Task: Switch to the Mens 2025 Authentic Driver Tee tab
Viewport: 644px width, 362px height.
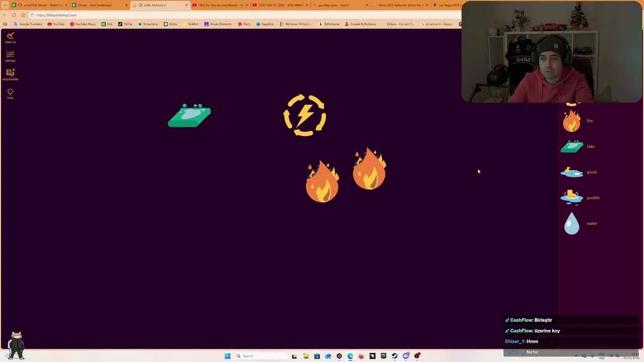Action: coord(400,5)
